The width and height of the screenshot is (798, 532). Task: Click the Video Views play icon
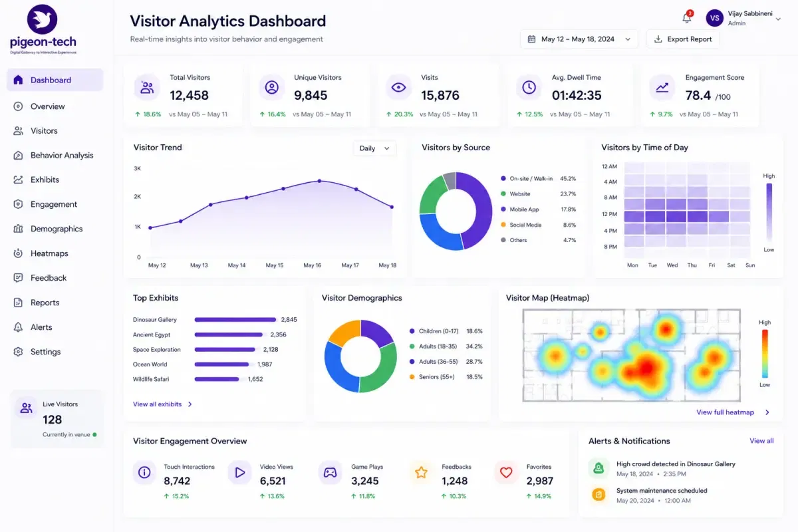coord(239,473)
